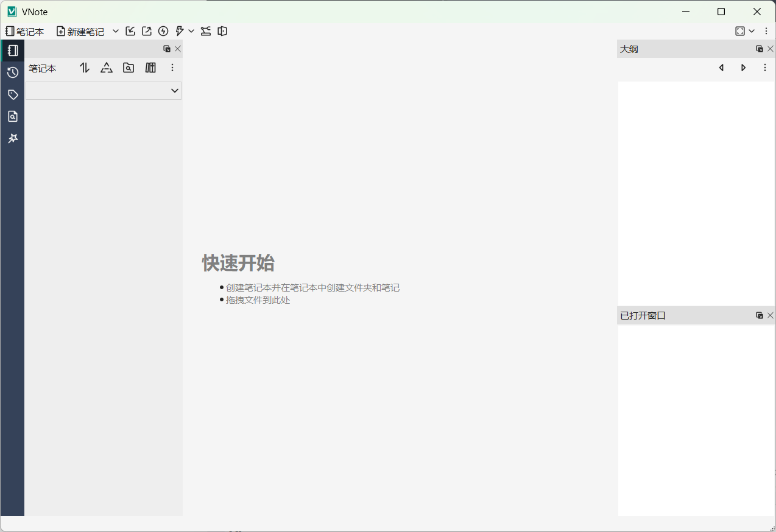Close the 大纲 outline panel
776x532 pixels.
pyautogui.click(x=771, y=49)
